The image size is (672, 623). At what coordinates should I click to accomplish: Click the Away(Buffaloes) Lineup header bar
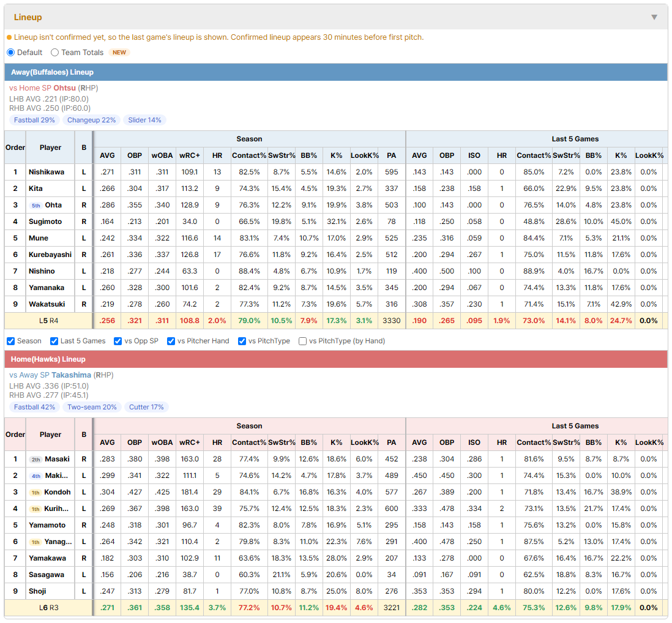pyautogui.click(x=336, y=72)
